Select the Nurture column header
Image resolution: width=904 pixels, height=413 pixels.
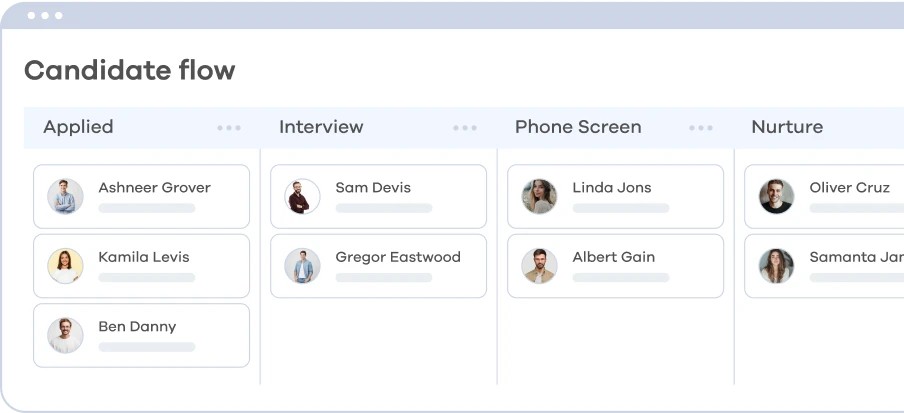point(787,127)
